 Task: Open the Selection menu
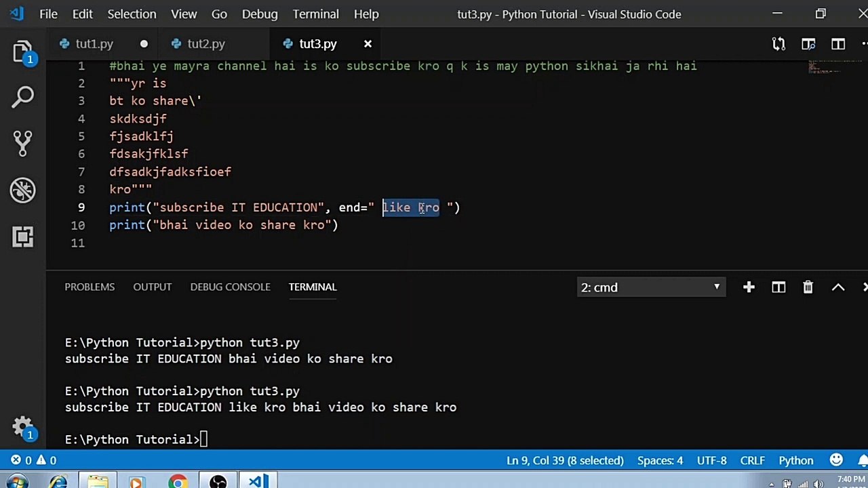(x=132, y=14)
